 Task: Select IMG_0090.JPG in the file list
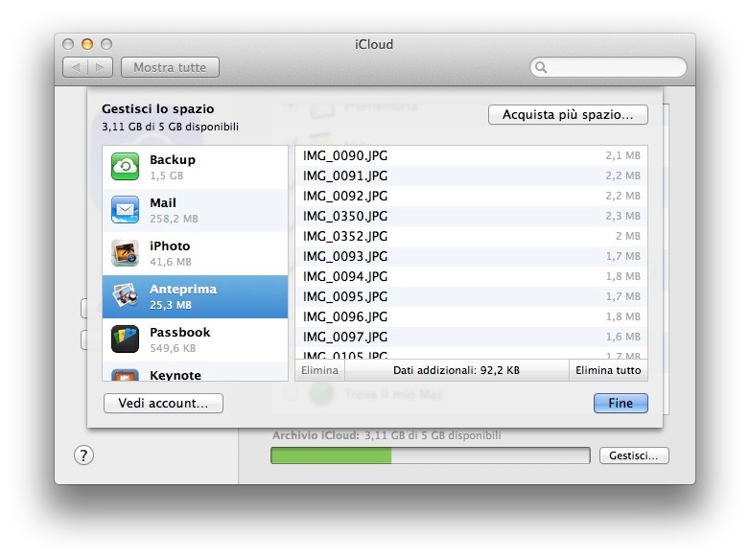click(470, 155)
